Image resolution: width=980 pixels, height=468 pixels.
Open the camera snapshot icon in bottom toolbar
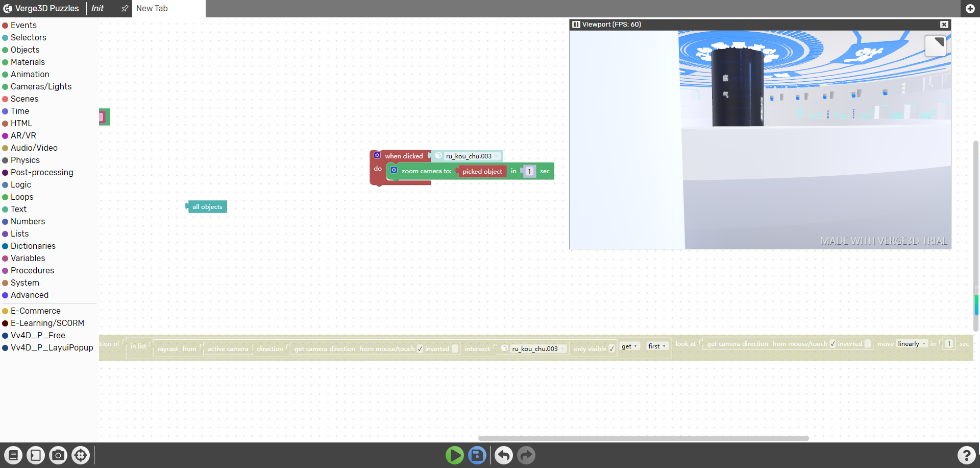pos(58,455)
